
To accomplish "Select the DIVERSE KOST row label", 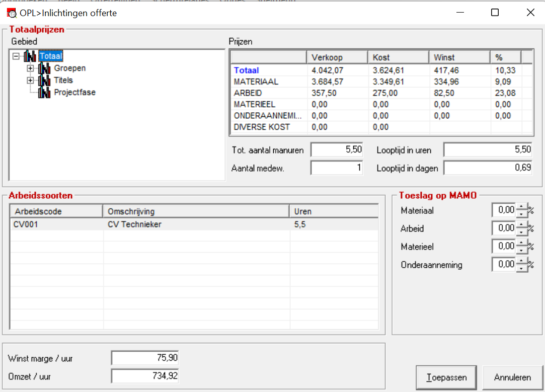I will [x=262, y=127].
